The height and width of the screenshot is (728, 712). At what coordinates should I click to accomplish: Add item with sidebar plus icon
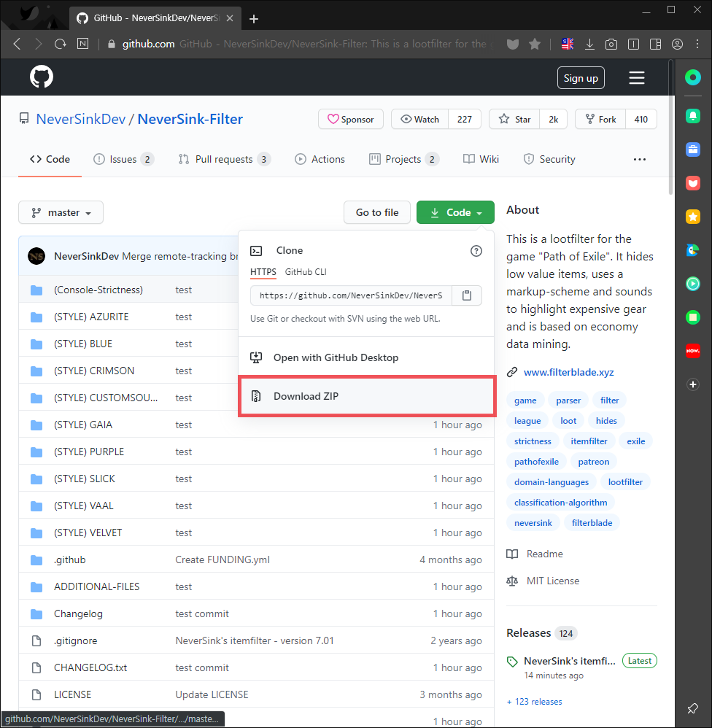click(x=692, y=384)
